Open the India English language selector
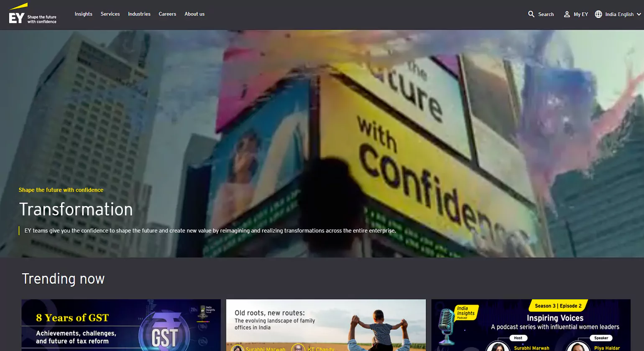The height and width of the screenshot is (351, 644). pos(619,14)
